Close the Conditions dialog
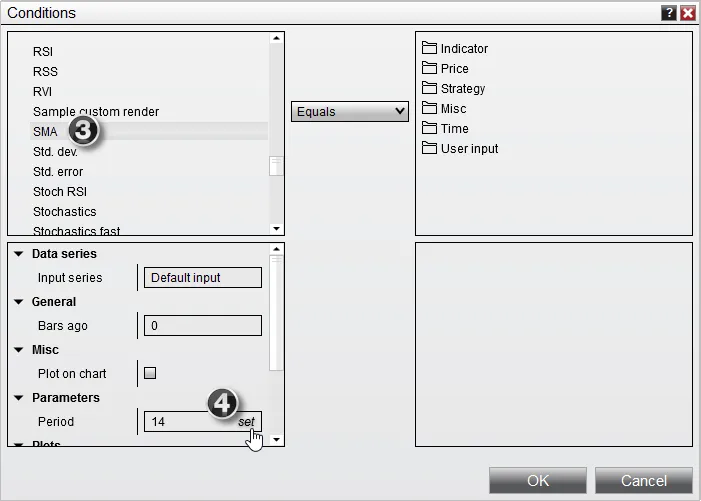The image size is (701, 501). (688, 13)
